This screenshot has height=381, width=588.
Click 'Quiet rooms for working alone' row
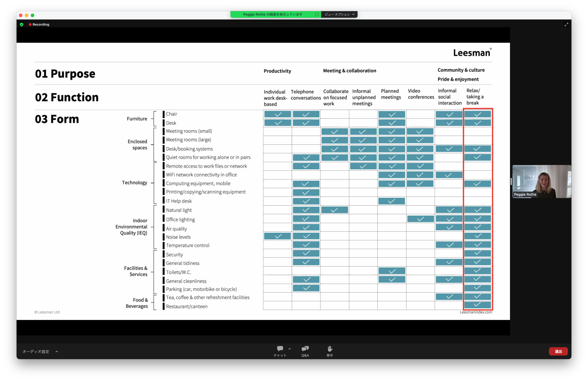(x=208, y=157)
